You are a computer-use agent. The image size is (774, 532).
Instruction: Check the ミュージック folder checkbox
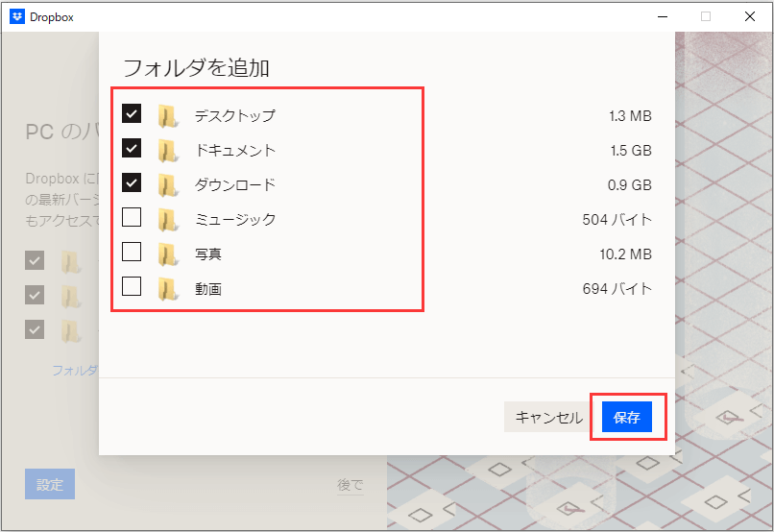tap(132, 217)
